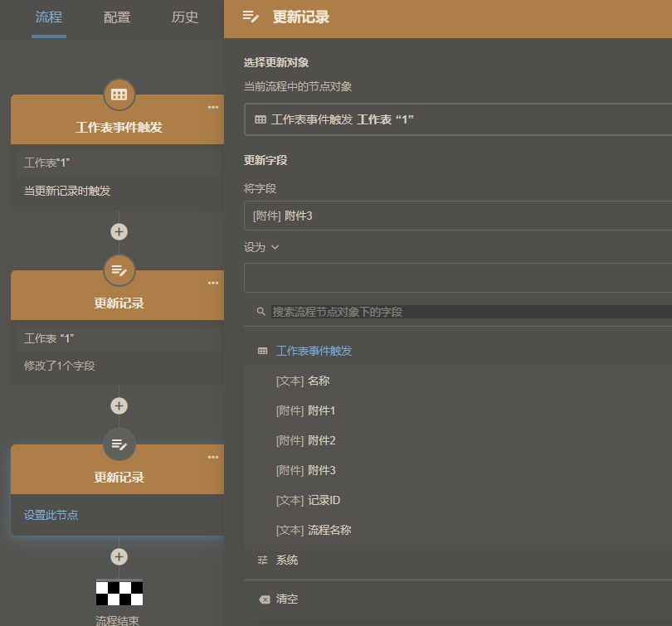Open the ... menu on the first 更新记录 node
672x626 pixels.
click(x=212, y=282)
